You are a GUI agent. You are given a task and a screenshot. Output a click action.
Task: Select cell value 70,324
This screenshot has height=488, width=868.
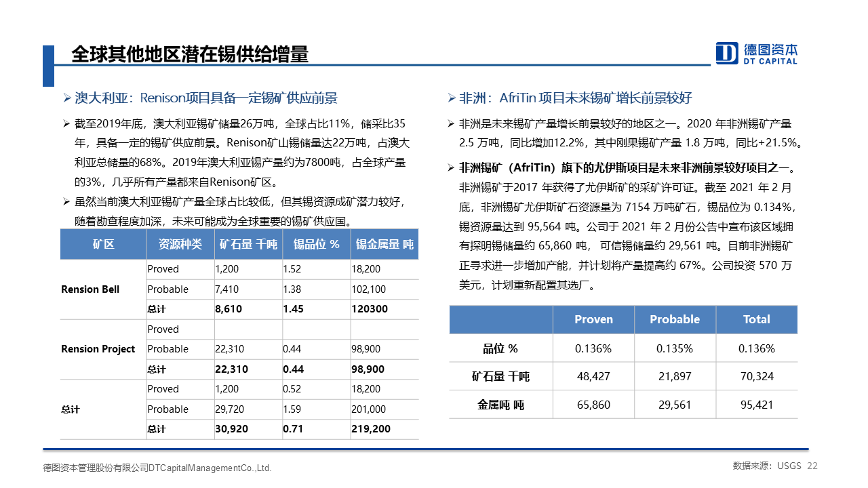point(757,376)
